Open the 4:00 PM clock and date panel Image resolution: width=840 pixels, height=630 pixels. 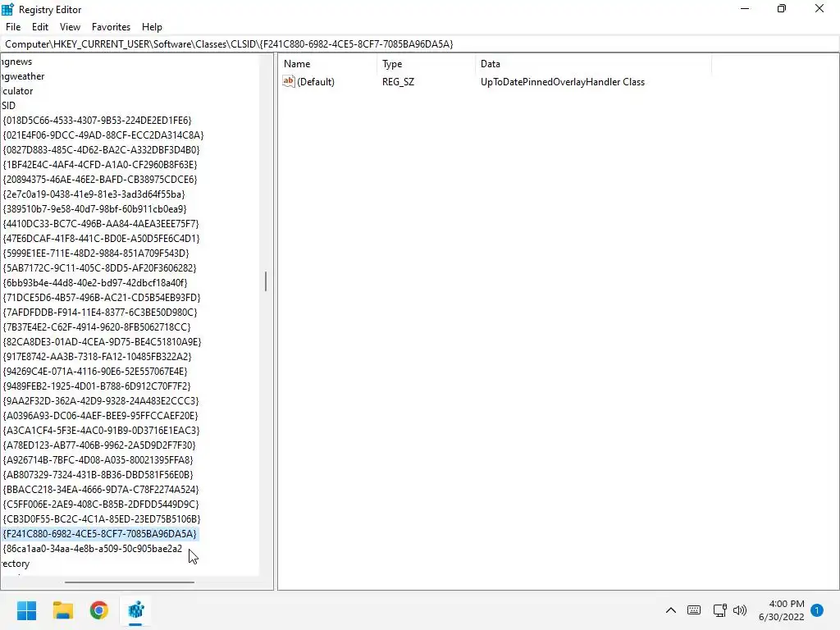[x=782, y=610]
